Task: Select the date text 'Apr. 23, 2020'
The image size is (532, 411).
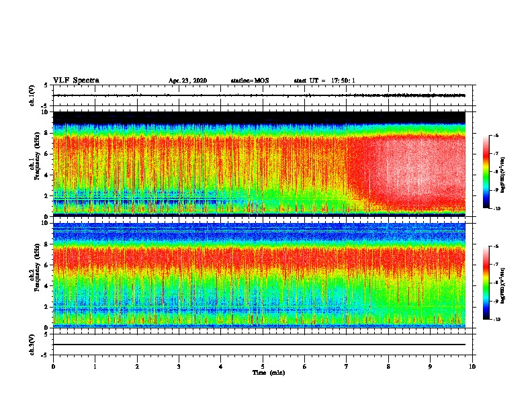Action: tap(187, 81)
